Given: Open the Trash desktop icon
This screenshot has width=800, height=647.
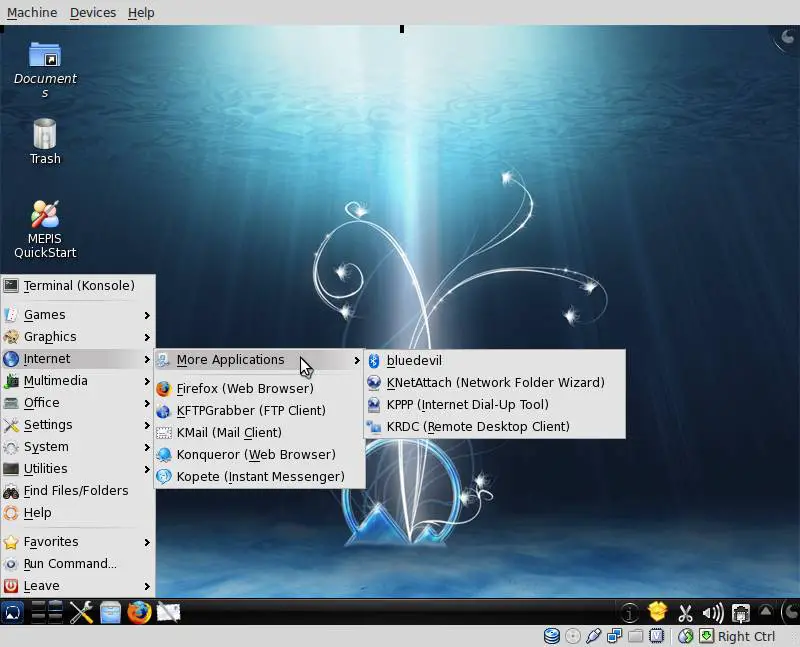Looking at the screenshot, I should click(45, 141).
